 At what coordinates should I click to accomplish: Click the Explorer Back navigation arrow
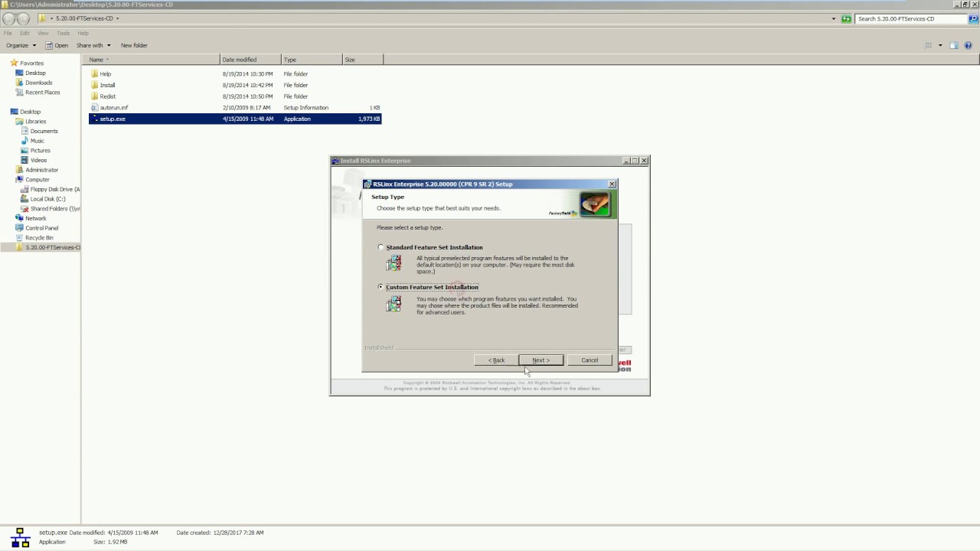[8, 18]
